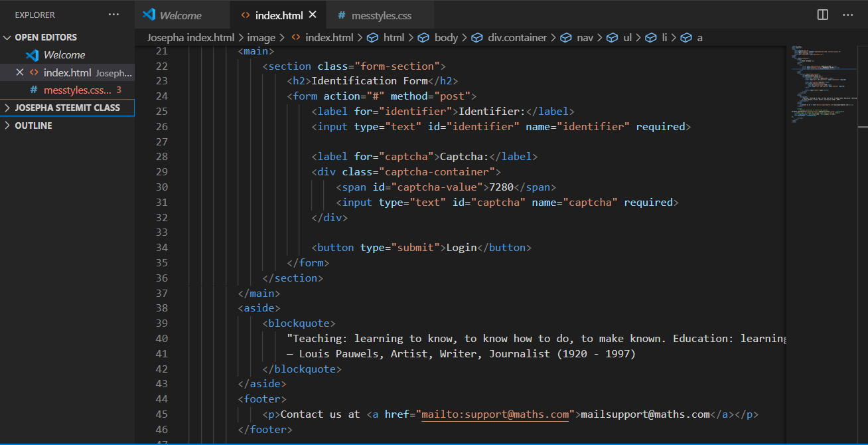The image size is (868, 445).
Task: Click the CSS hash icon on messtyles.css tab
Action: click(x=341, y=15)
